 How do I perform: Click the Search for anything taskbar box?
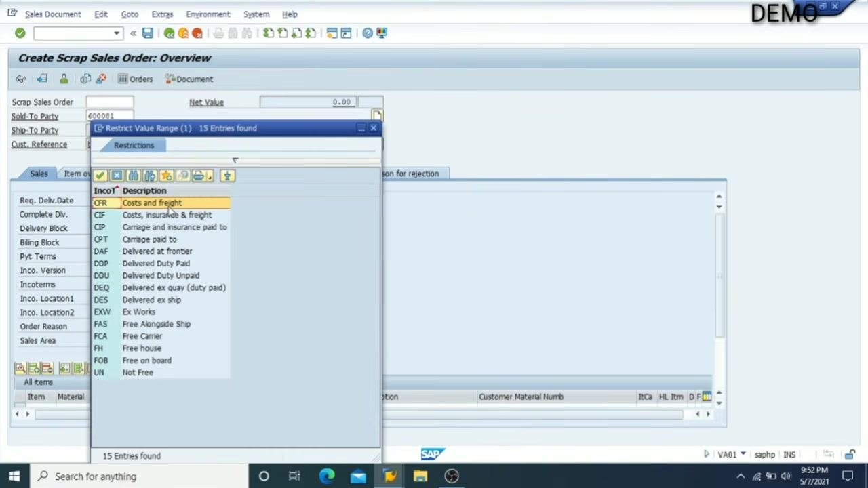click(x=139, y=476)
